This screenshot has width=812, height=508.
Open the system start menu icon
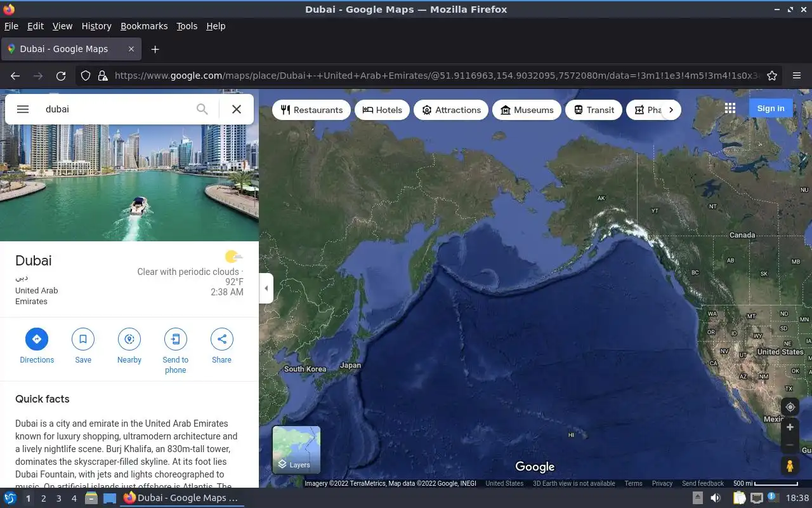[10, 498]
